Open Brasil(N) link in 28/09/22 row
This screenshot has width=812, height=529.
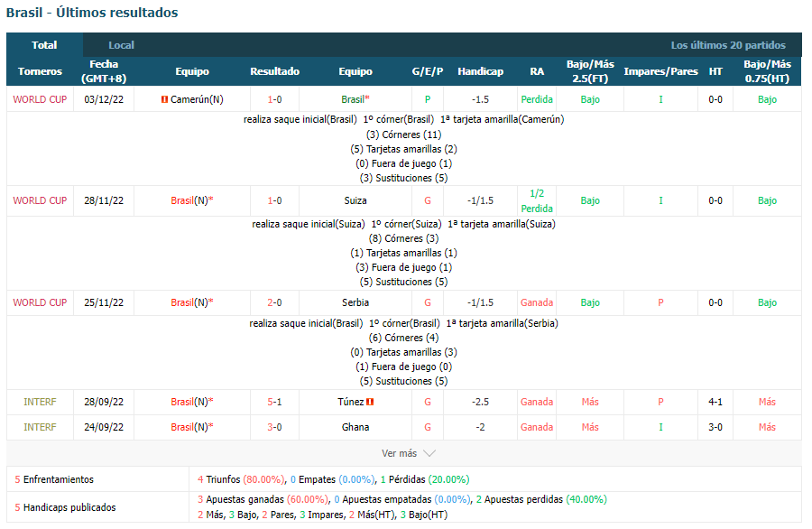(192, 402)
